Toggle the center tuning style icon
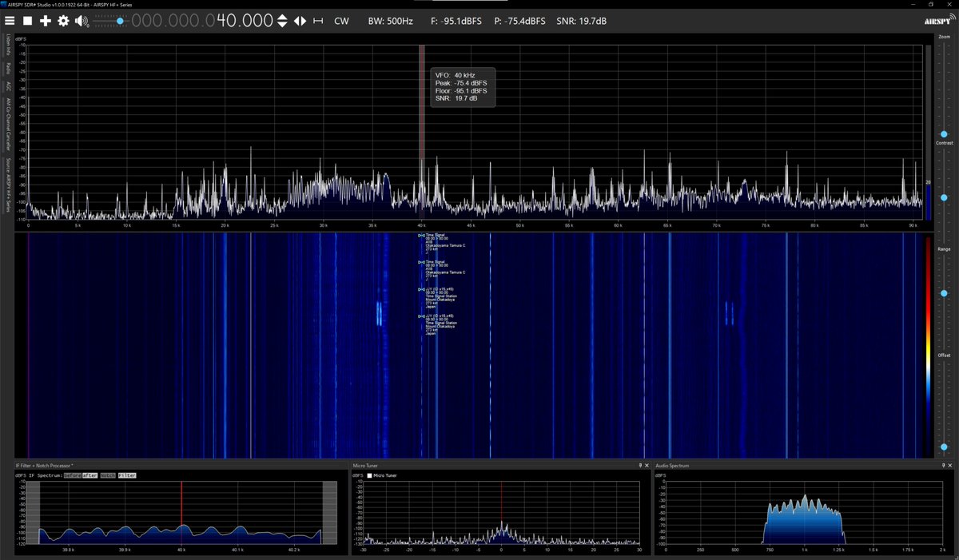This screenshot has height=560, width=959. [318, 21]
